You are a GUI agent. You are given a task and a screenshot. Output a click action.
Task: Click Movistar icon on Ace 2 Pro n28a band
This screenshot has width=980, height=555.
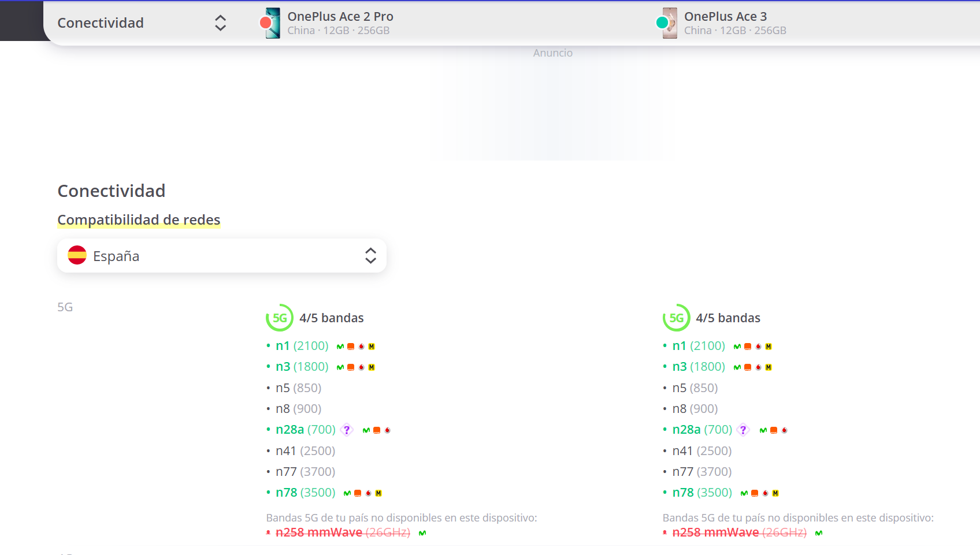point(366,430)
